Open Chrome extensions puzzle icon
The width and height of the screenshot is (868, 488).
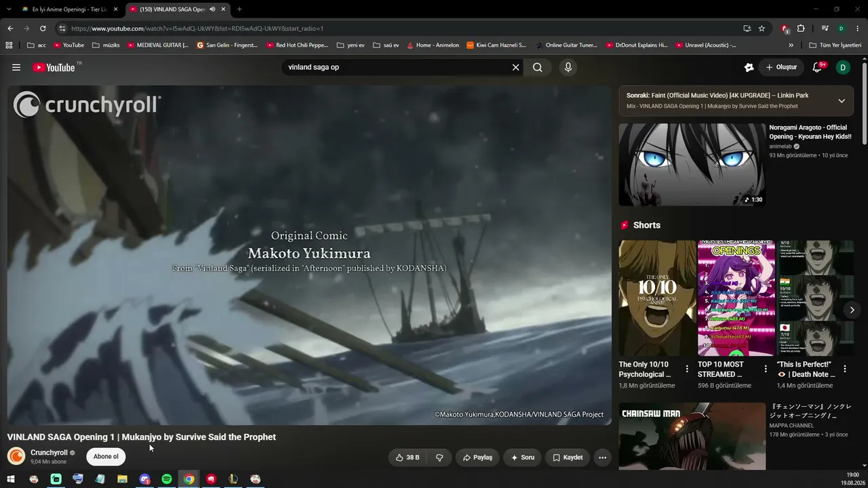click(801, 28)
